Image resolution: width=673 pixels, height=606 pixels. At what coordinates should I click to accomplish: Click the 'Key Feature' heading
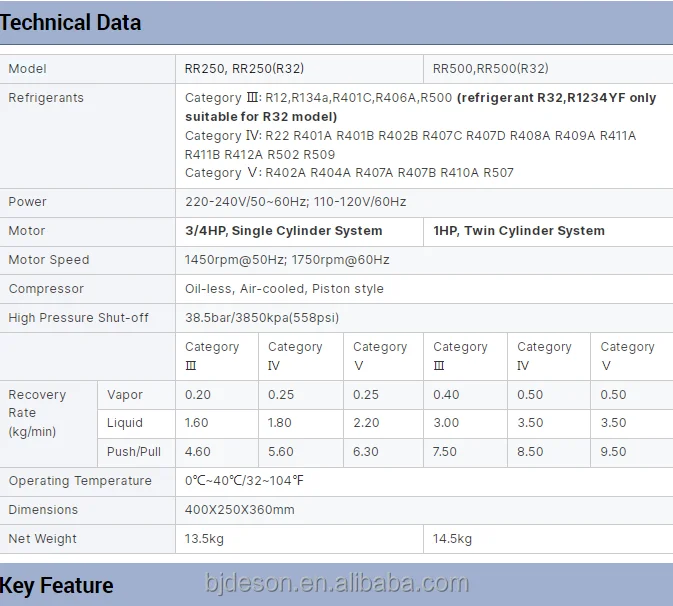point(57,585)
